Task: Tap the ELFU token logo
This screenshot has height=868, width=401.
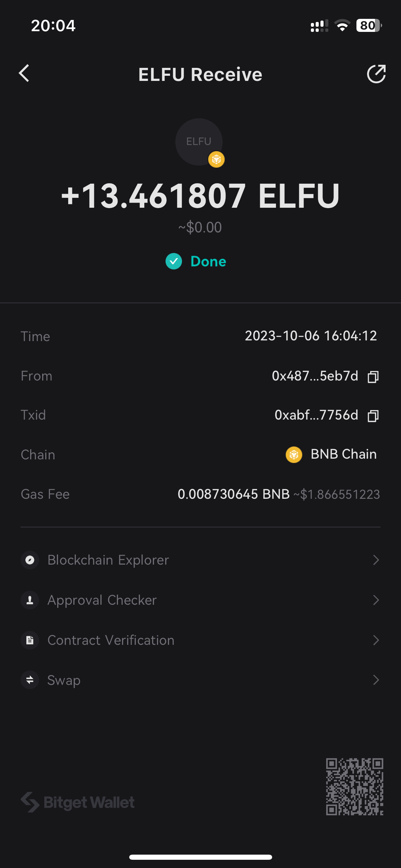Action: point(199,142)
